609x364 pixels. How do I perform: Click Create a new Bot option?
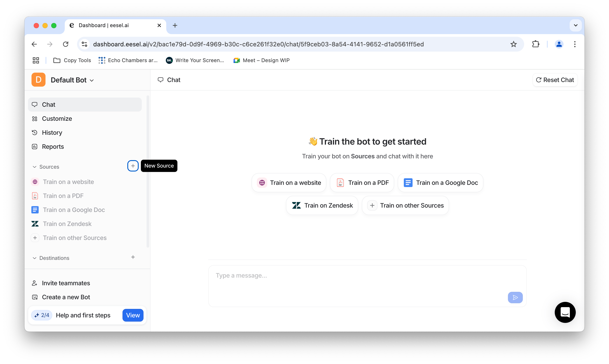[x=66, y=296]
